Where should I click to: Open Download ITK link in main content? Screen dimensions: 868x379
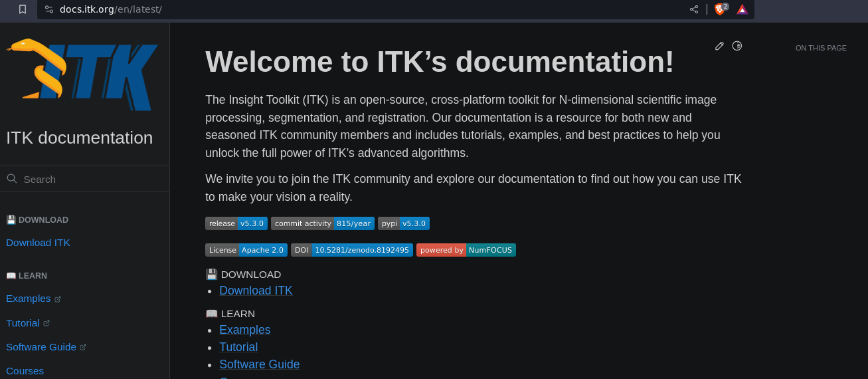coord(256,291)
